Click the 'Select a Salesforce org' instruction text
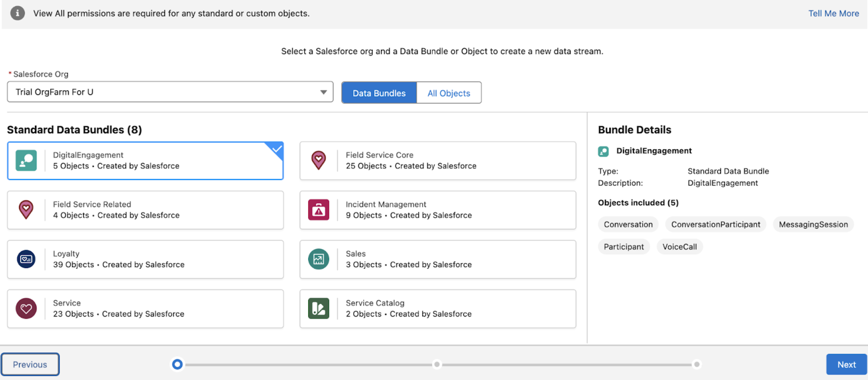Image resolution: width=868 pixels, height=380 pixels. (x=442, y=51)
